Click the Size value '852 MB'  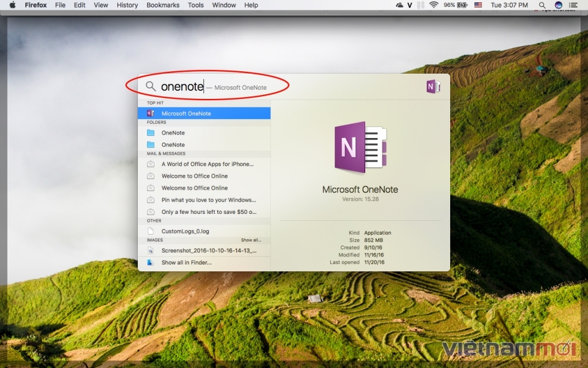coord(373,240)
